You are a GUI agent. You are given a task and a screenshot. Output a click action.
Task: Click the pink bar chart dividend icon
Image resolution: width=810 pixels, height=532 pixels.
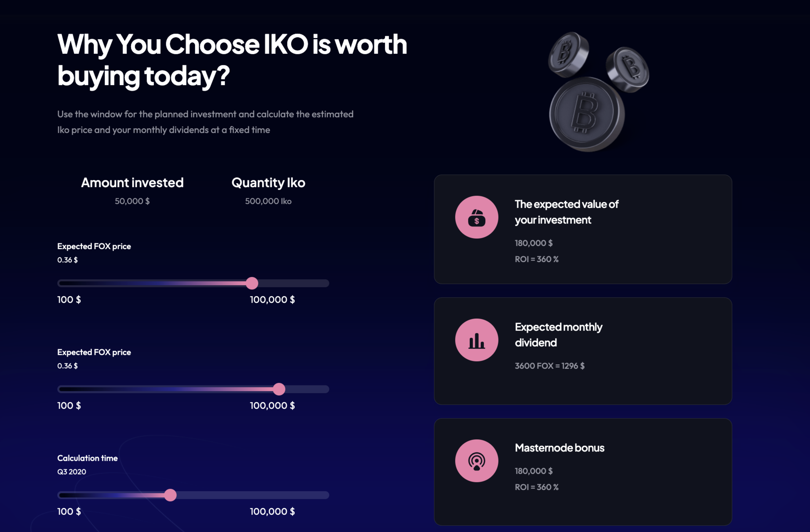pyautogui.click(x=476, y=340)
